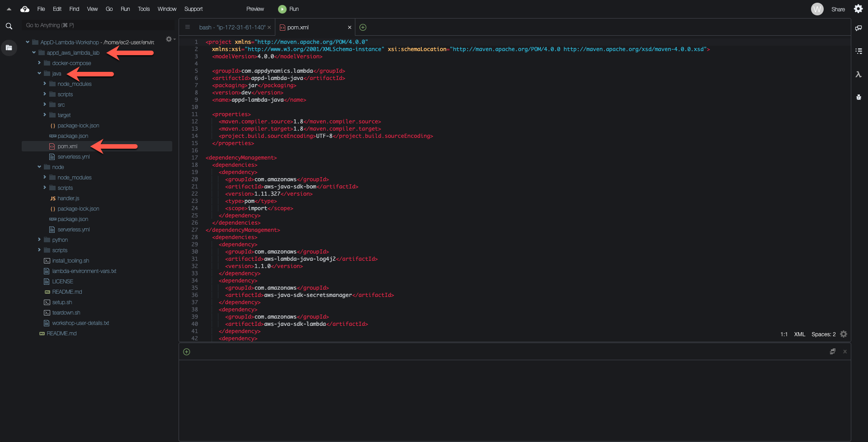This screenshot has width=868, height=442.
Task: Open the Tools menu
Action: coord(143,9)
